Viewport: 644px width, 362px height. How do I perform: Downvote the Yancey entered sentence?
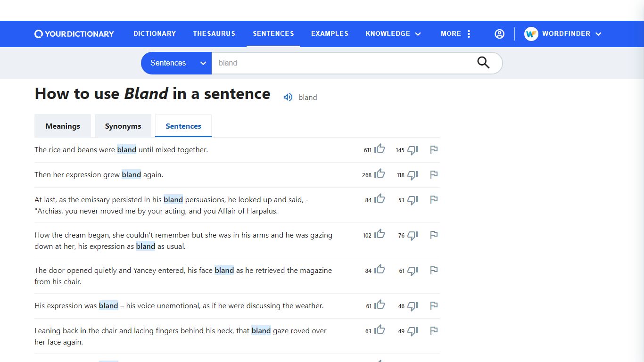coord(413,271)
